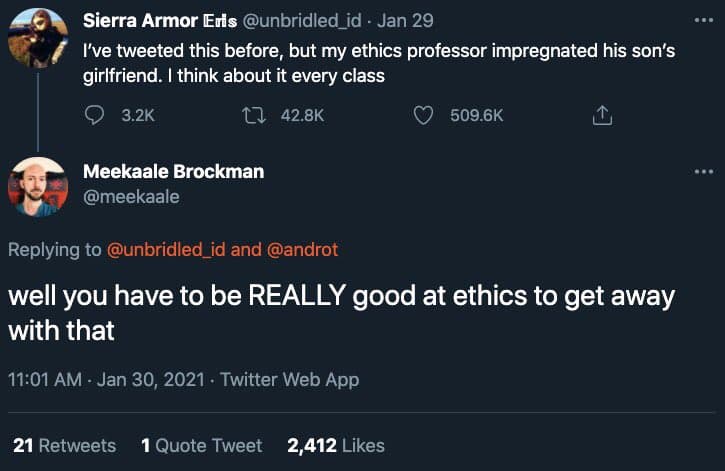Click the Twitter Web App source link
The height and width of the screenshot is (471, 725).
289,380
